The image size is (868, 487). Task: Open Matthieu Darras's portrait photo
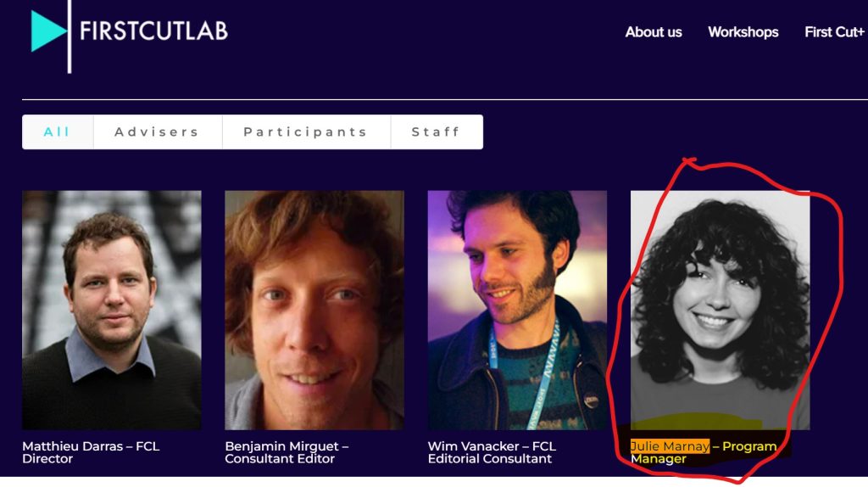[112, 310]
